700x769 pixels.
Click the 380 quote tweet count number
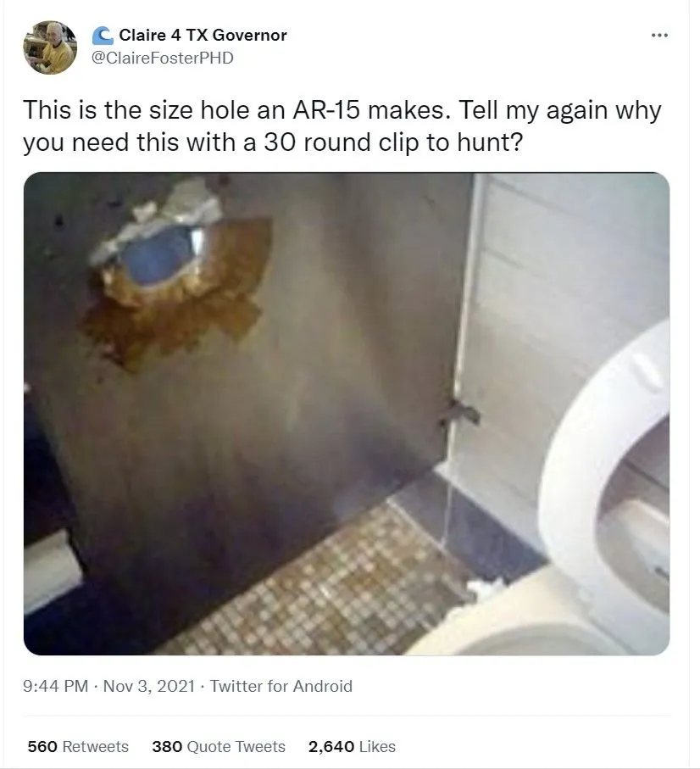[x=167, y=746]
